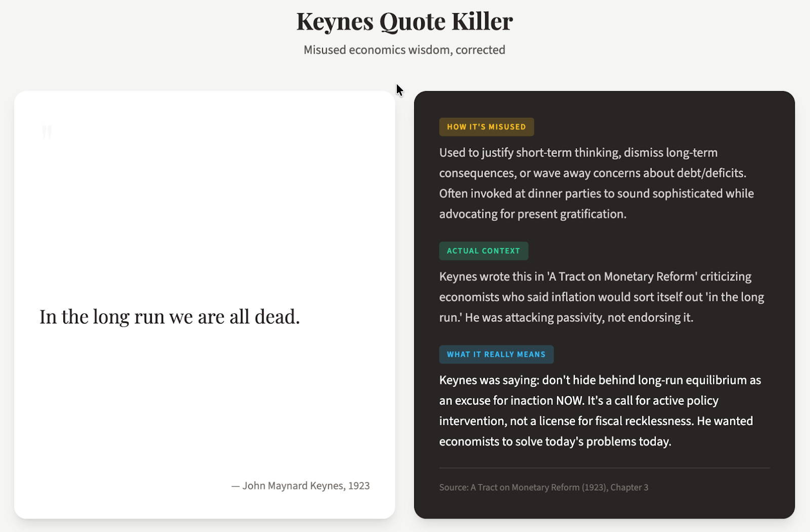This screenshot has height=532, width=810.
Task: Click the Keynes Quote Killer title
Action: (404, 22)
